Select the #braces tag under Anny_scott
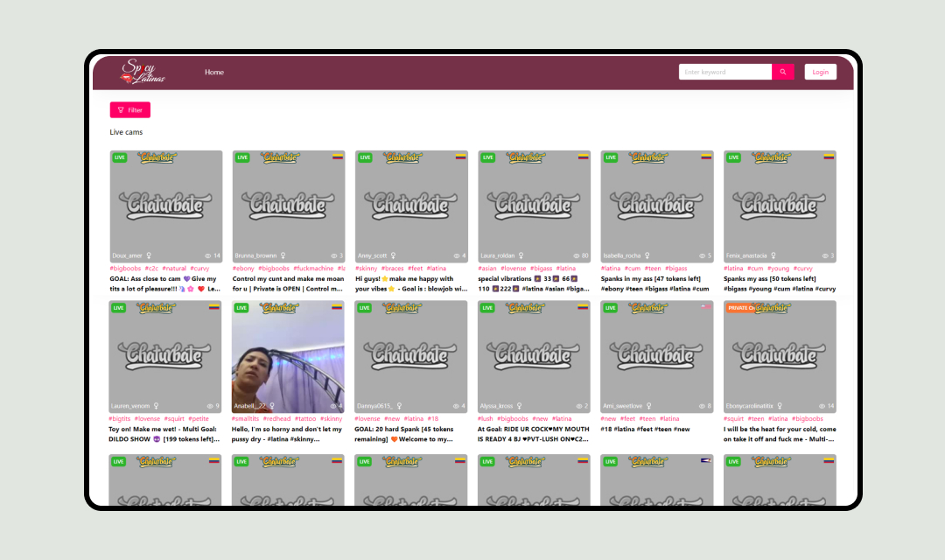This screenshot has width=945, height=560. 394,269
